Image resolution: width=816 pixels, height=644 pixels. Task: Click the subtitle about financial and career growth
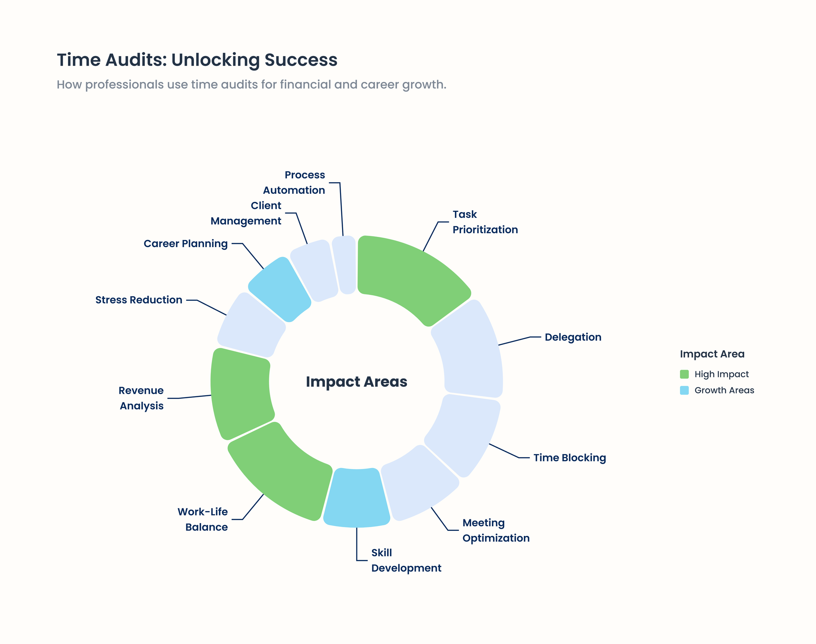point(251,85)
